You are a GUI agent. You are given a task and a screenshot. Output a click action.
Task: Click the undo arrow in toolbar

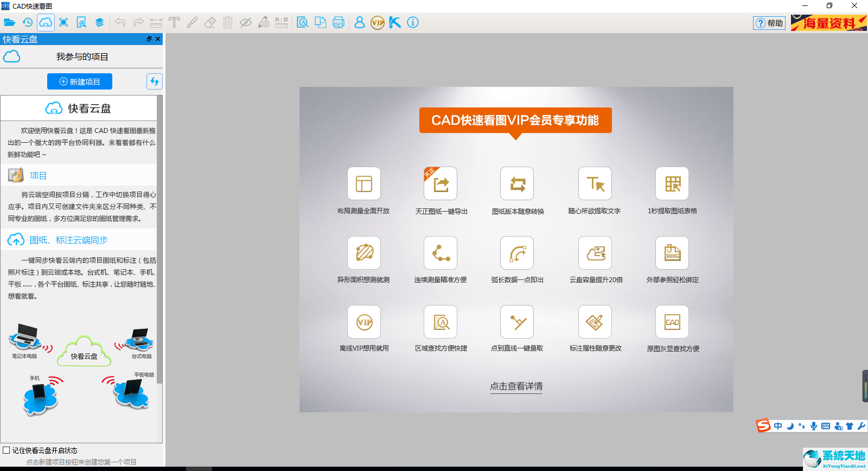pos(120,23)
